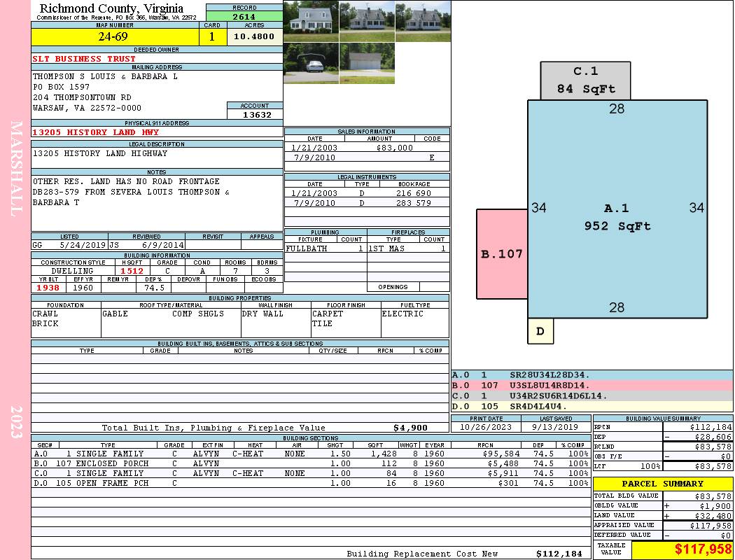Click the taxable value $117,958 field
This screenshot has width=735, height=560.
[x=682, y=549]
